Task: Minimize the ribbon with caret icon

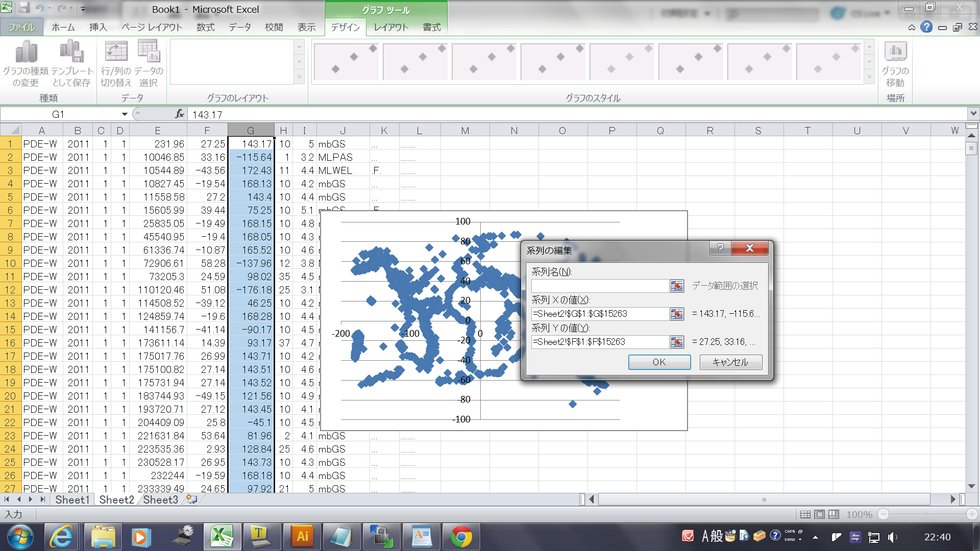Action: [912, 28]
